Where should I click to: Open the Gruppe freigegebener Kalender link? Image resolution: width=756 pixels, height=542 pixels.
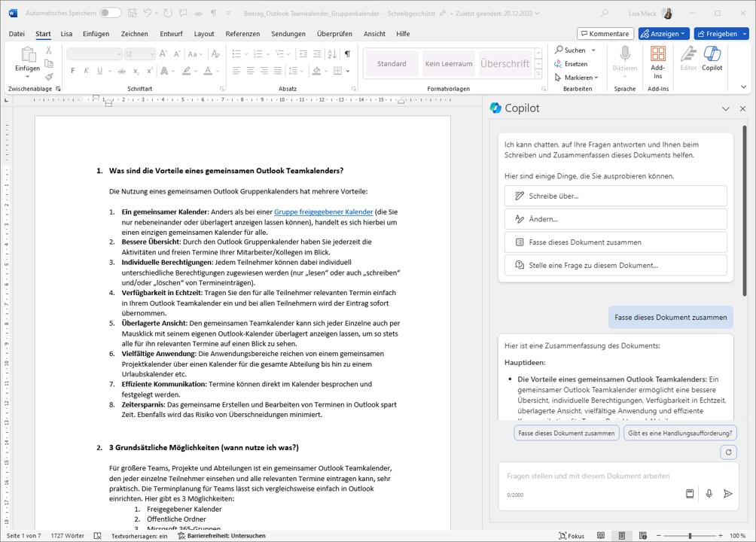(324, 212)
